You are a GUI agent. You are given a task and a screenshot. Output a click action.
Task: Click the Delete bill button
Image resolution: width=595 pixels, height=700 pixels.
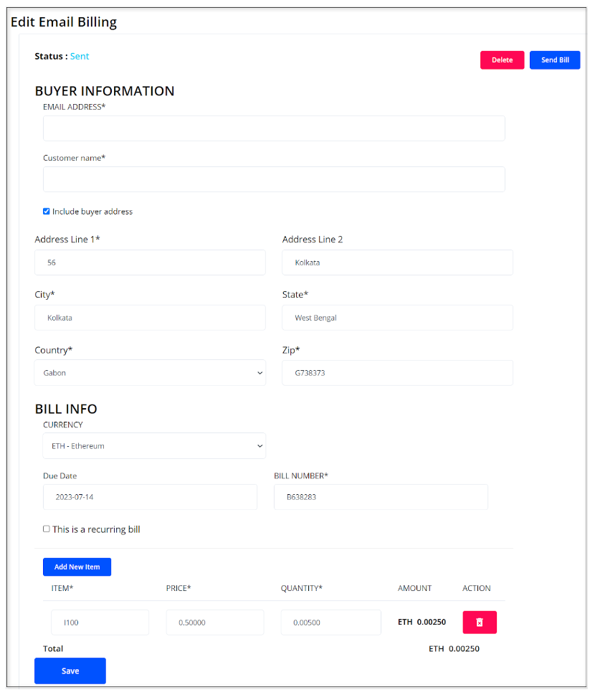(x=502, y=60)
